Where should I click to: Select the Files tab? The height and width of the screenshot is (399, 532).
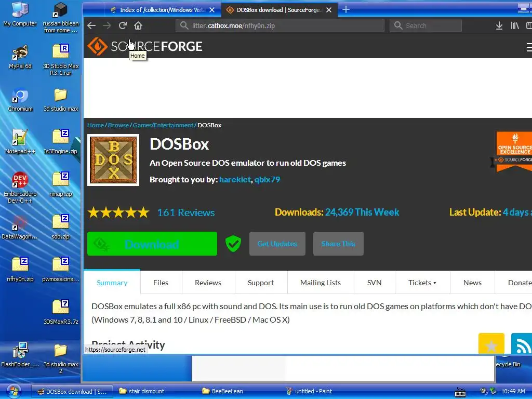tap(161, 282)
